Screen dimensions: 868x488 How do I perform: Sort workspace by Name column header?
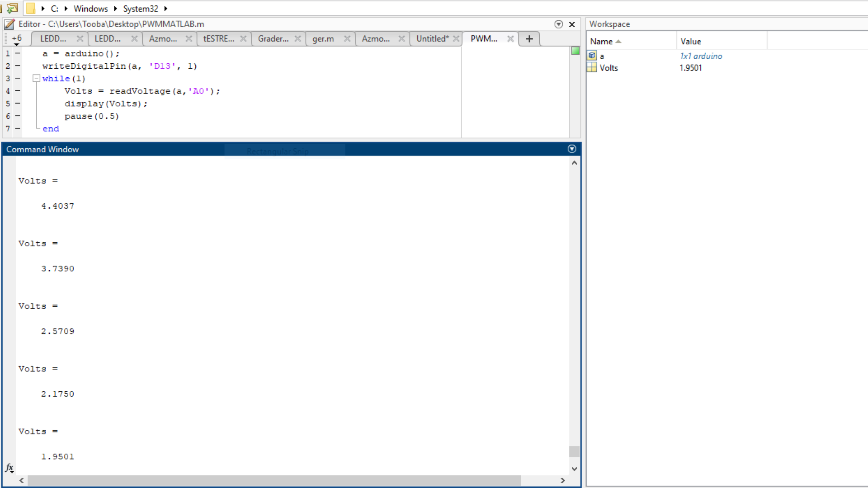[601, 42]
